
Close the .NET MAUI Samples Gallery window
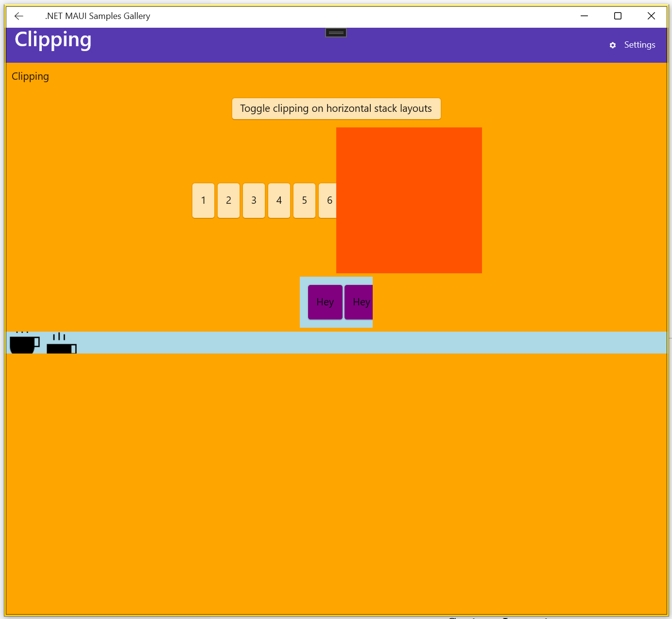tap(651, 16)
